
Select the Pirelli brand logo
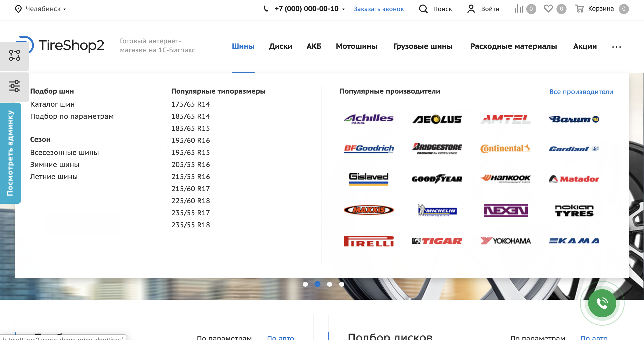click(x=369, y=241)
